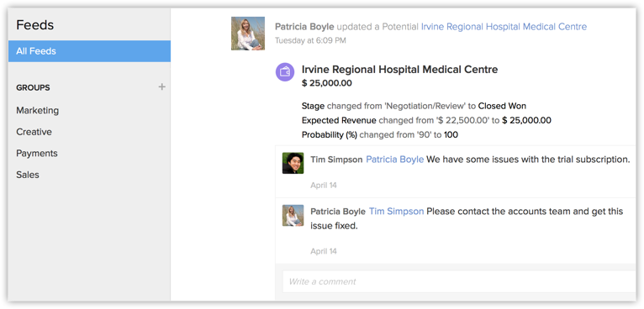Click Tuesday at 6:09 PM timestamp
The image size is (644, 309).
click(310, 40)
